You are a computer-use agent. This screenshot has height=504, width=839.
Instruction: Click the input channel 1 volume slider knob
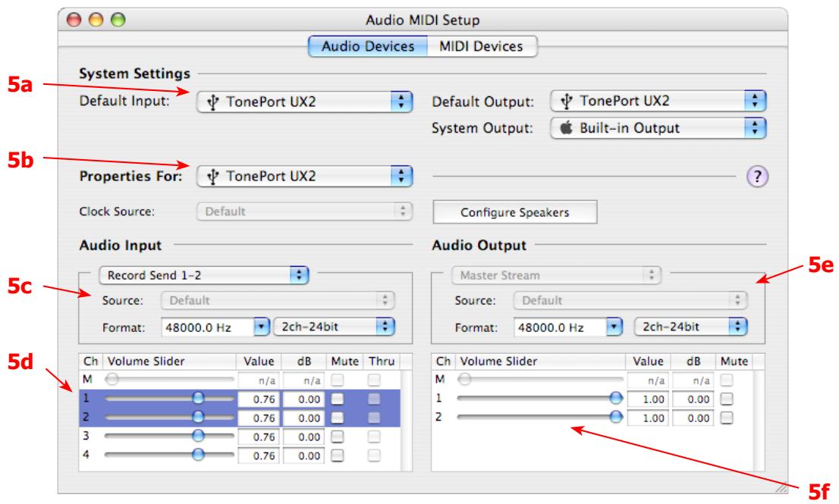point(198,398)
